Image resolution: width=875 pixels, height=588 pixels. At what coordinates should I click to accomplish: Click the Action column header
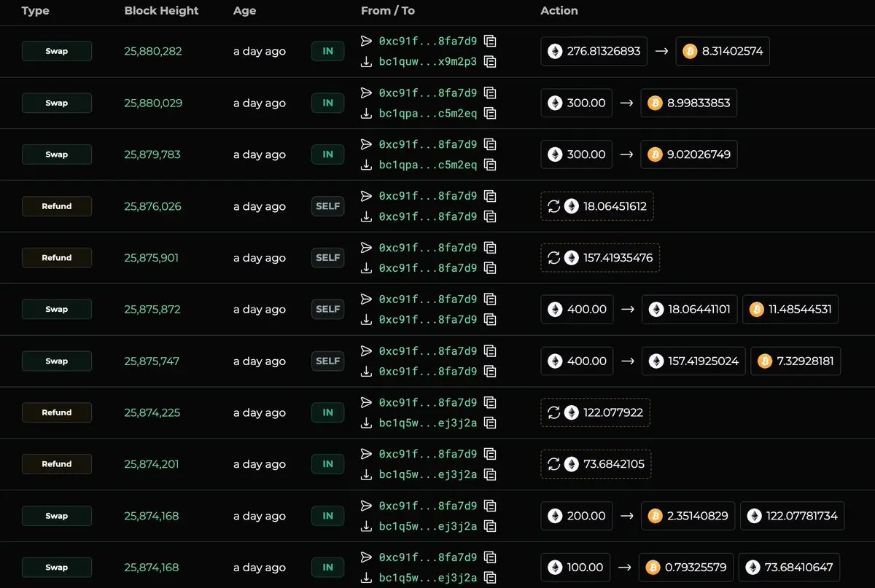[559, 11]
